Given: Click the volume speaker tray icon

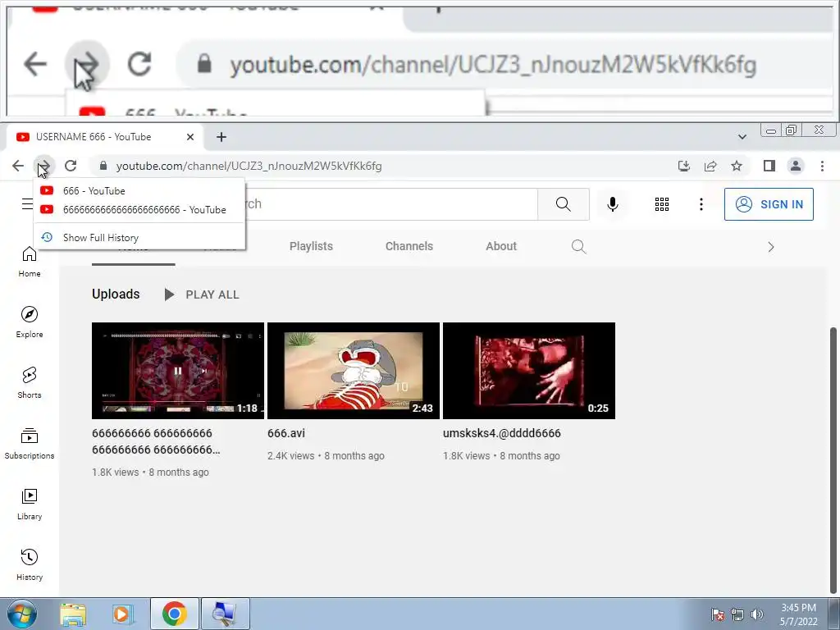Looking at the screenshot, I should pyautogui.click(x=757, y=614).
